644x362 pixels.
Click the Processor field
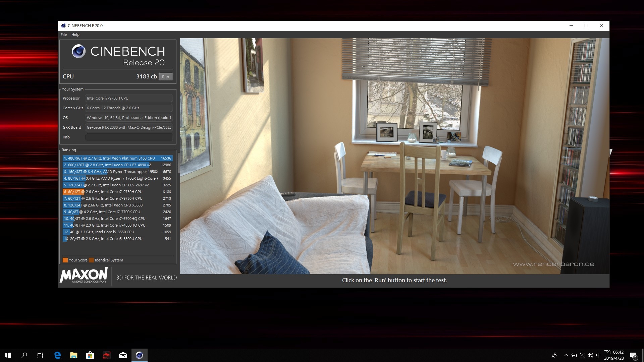tap(129, 98)
